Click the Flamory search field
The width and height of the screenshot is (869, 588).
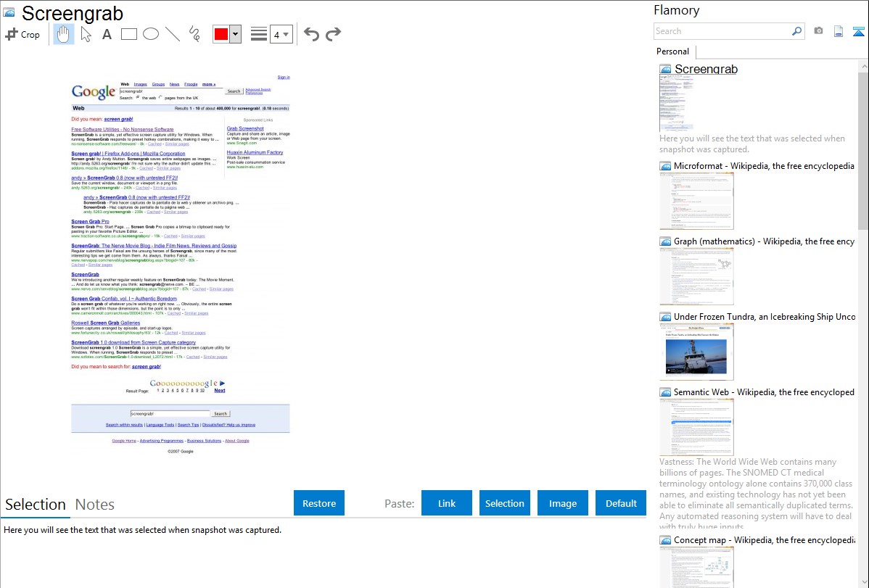tap(722, 31)
